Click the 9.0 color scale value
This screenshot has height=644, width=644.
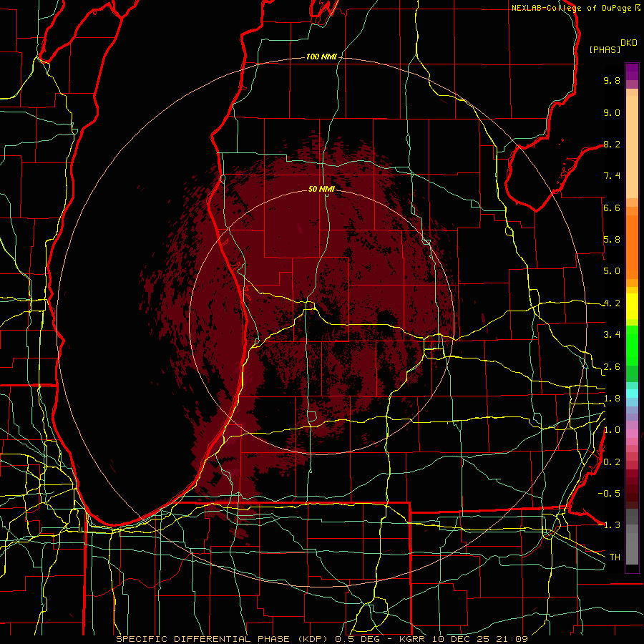(x=612, y=112)
